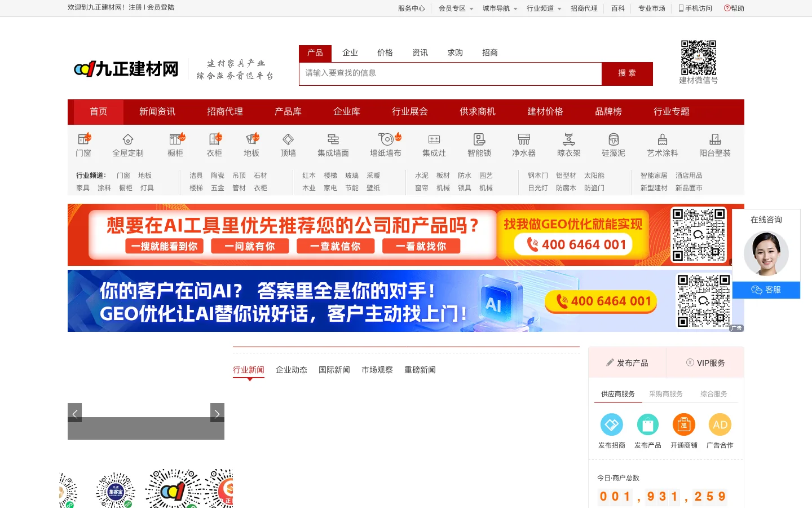The width and height of the screenshot is (812, 508).
Task: Expand the 行业频道 dropdown
Action: 544,8
